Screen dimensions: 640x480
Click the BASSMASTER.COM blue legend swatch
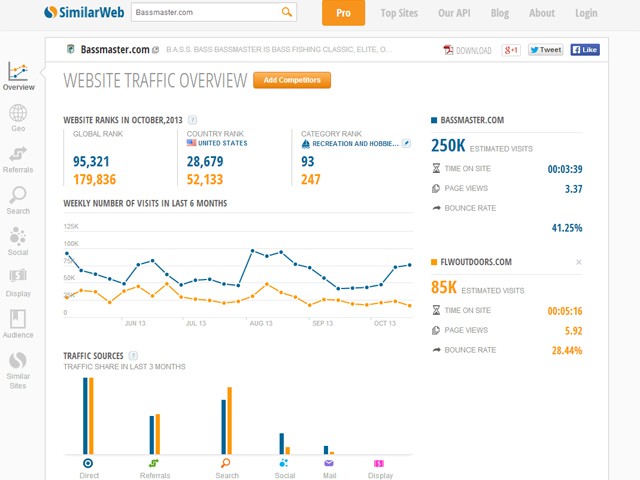434,120
